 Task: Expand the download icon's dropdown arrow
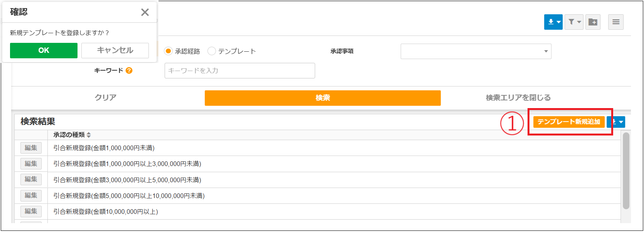[558, 22]
